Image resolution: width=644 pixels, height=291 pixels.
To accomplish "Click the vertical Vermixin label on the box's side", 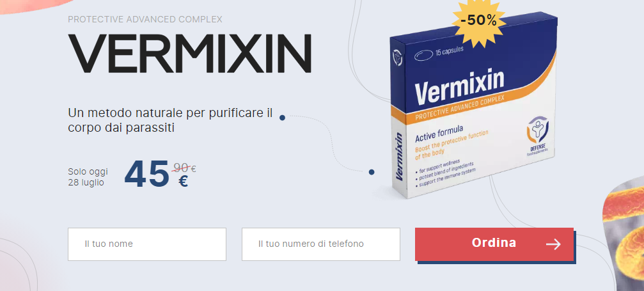I will point(398,157).
